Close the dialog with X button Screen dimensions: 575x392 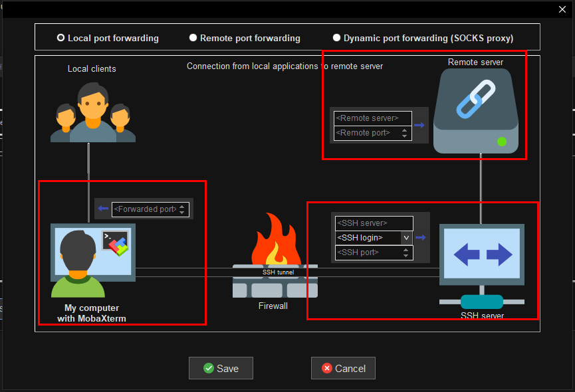pyautogui.click(x=562, y=9)
